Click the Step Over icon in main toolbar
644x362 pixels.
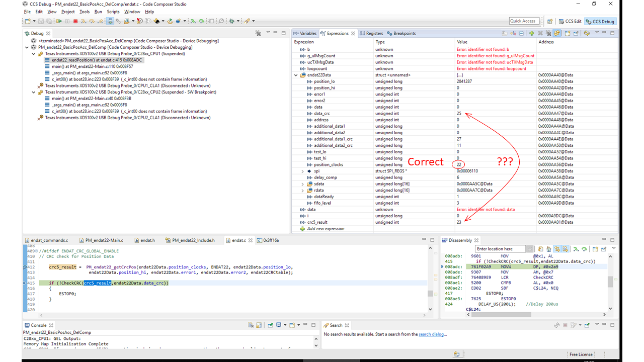pyautogui.click(x=92, y=21)
